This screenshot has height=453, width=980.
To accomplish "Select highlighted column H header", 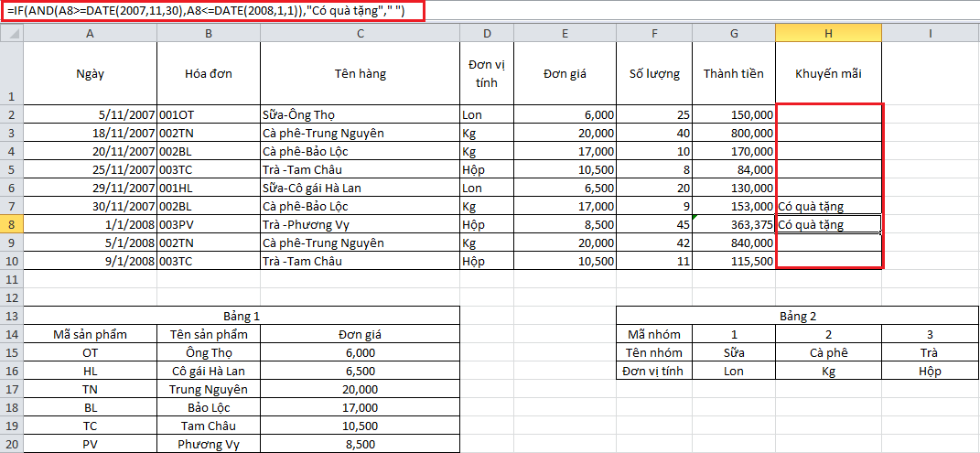I will (x=829, y=34).
